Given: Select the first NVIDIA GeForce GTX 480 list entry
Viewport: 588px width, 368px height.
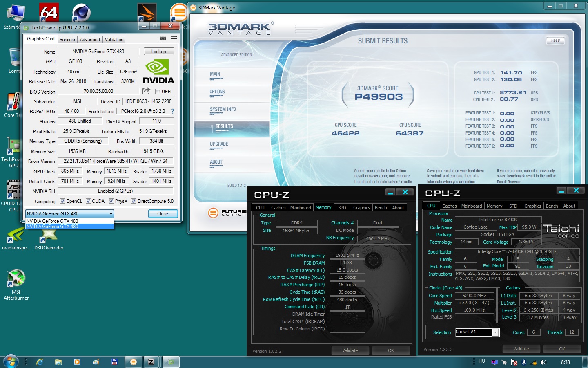Looking at the screenshot, I should coord(69,221).
